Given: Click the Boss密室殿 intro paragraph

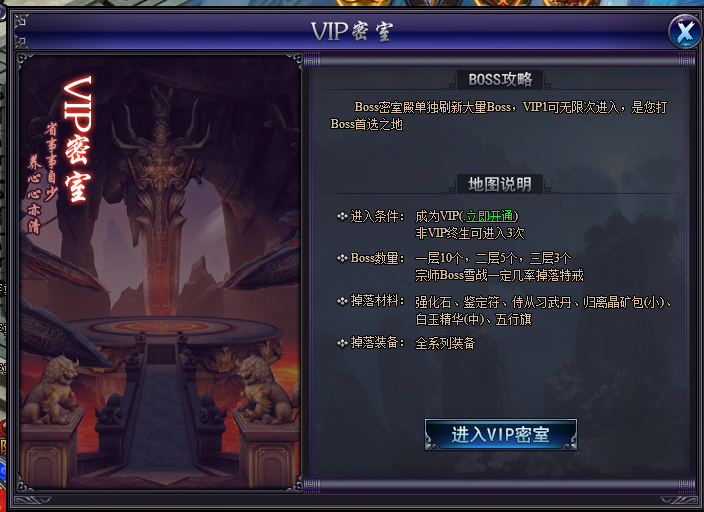Looking at the screenshot, I should tap(499, 115).
